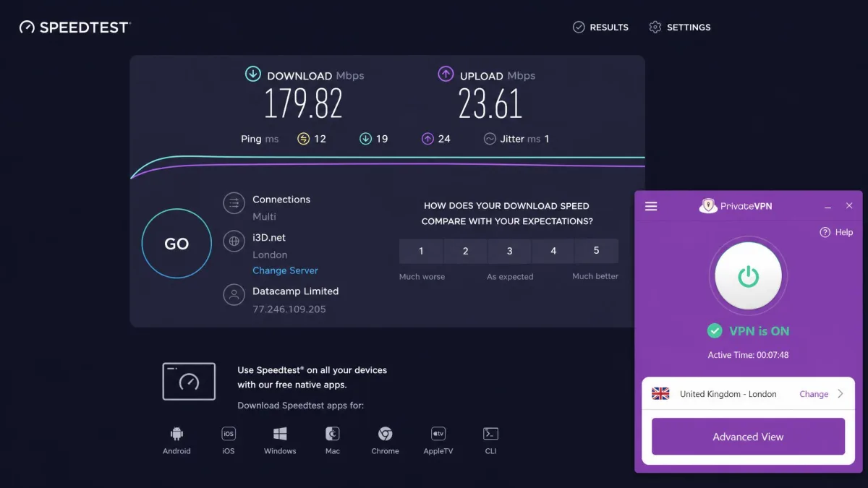
Task: Open the PrivateVPN hamburger menu
Action: point(651,206)
